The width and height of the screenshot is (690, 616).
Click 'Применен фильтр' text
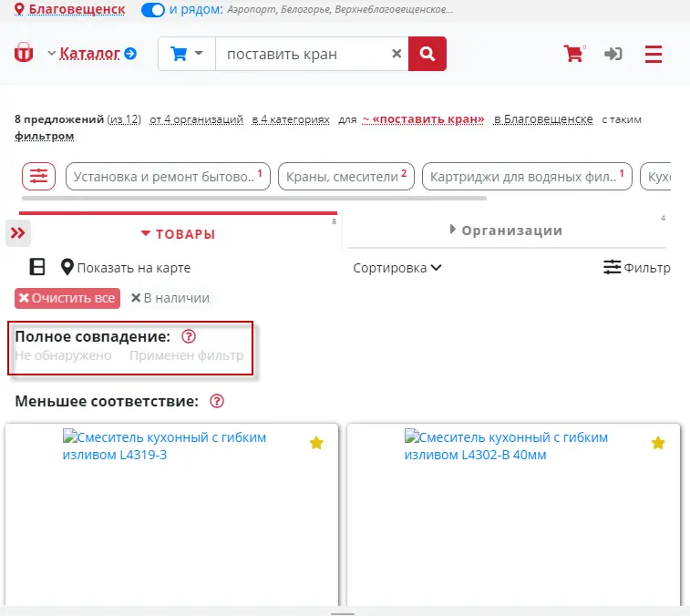click(x=186, y=355)
